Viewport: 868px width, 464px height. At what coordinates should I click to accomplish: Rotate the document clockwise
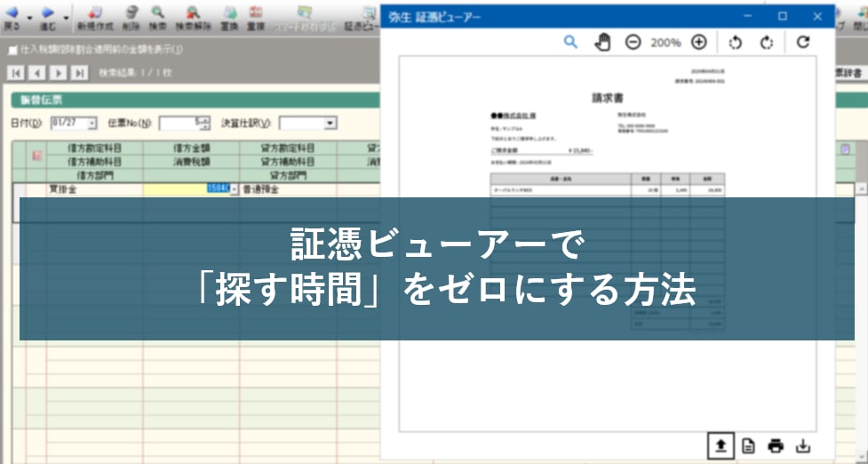pyautogui.click(x=767, y=42)
